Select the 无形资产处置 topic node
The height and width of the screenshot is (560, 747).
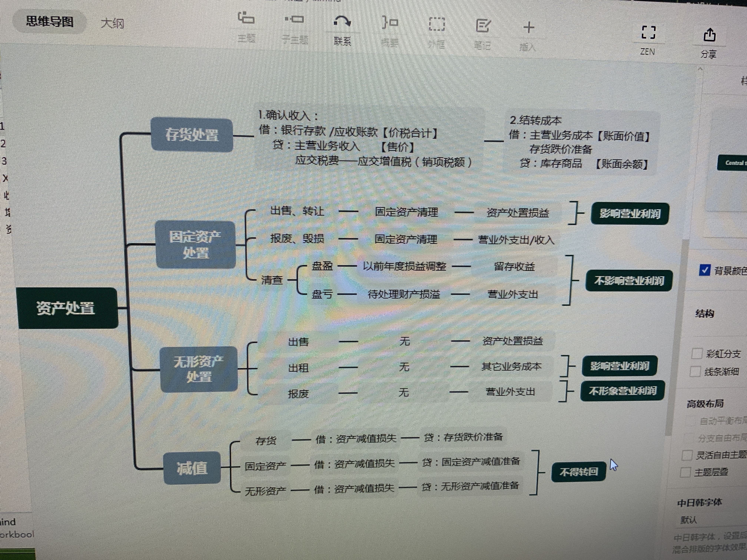coord(199,369)
